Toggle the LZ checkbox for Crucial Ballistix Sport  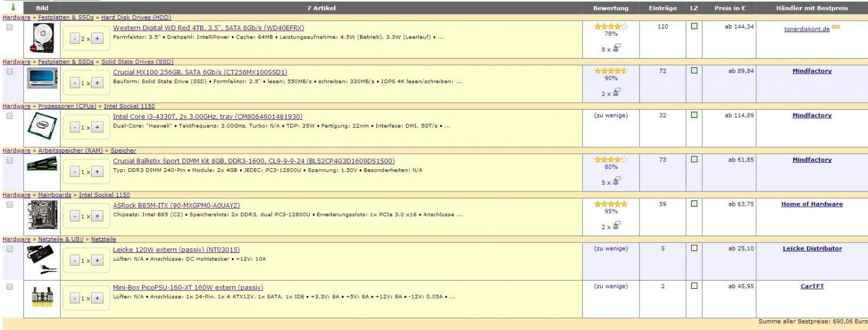pyautogui.click(x=694, y=160)
